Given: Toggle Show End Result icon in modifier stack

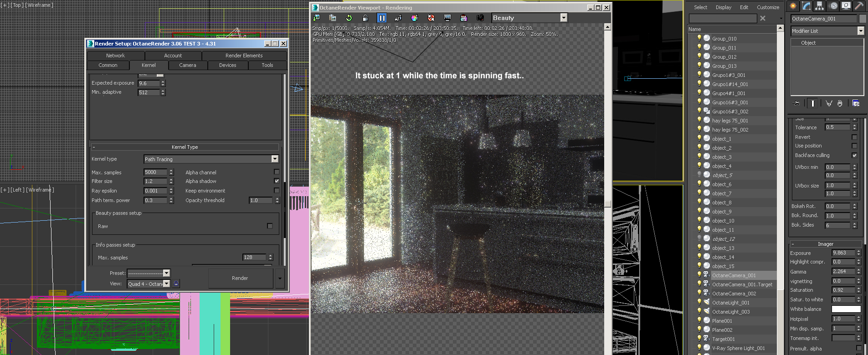Looking at the screenshot, I should point(813,103).
